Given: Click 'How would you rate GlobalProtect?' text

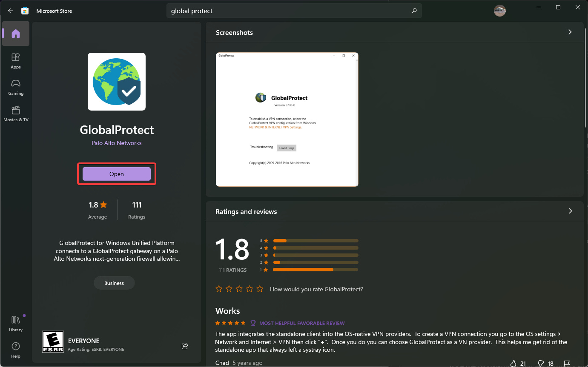Looking at the screenshot, I should point(316,289).
